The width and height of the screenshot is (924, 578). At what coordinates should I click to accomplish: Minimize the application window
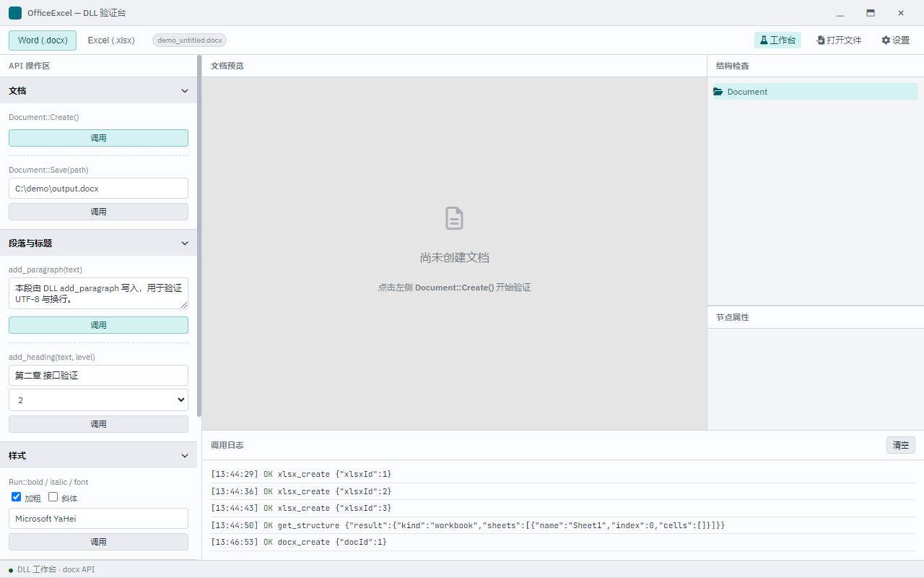(840, 13)
